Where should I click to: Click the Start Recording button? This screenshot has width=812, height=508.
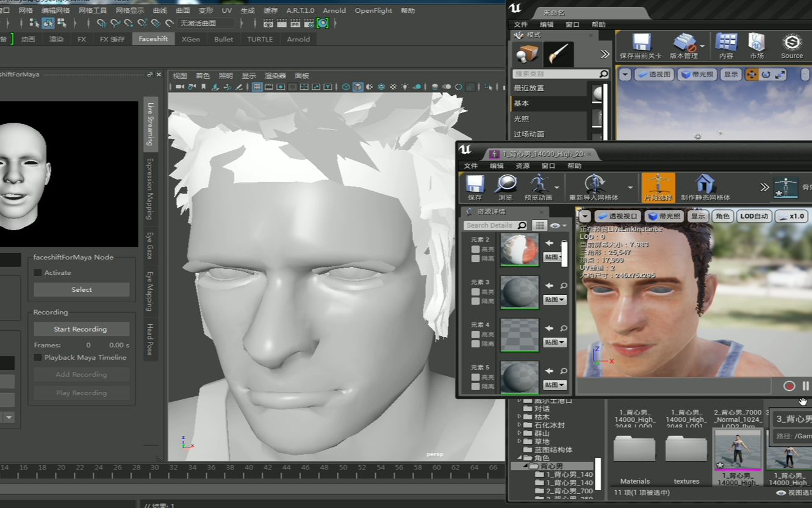click(81, 329)
